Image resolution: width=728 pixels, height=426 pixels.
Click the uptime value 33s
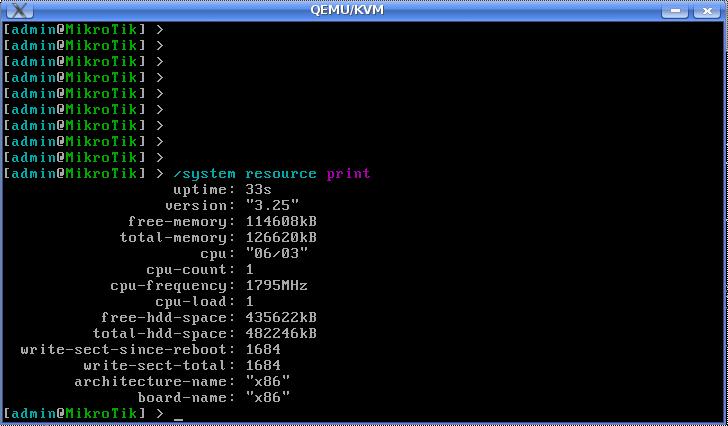click(259, 190)
